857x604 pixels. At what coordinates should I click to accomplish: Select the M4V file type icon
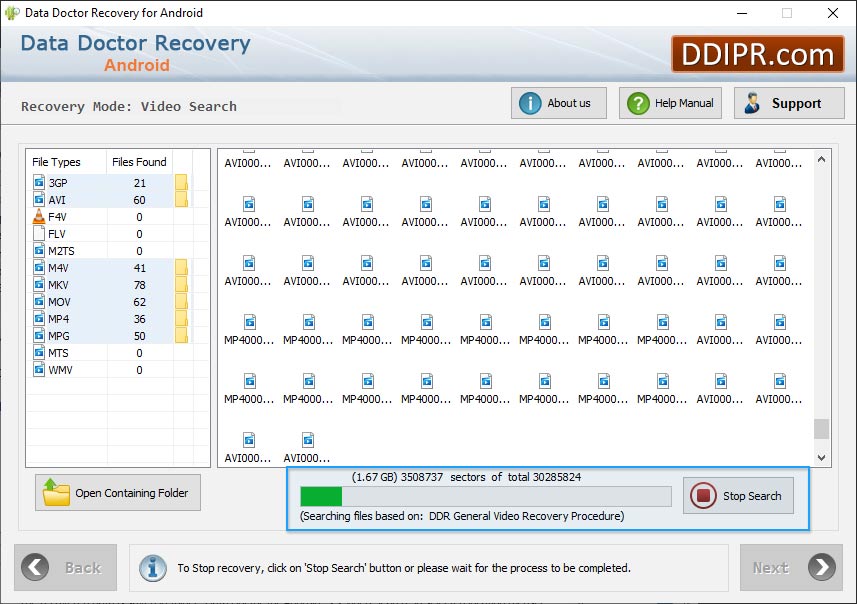click(x=39, y=267)
